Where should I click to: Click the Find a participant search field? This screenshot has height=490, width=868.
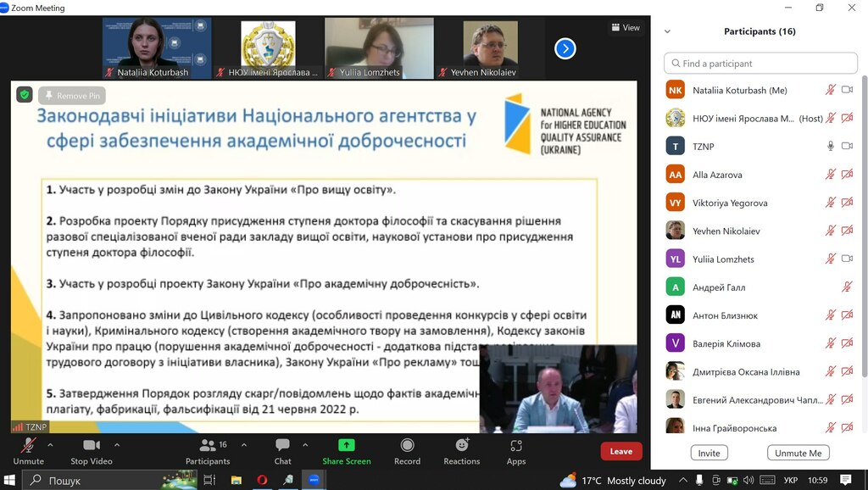(760, 64)
